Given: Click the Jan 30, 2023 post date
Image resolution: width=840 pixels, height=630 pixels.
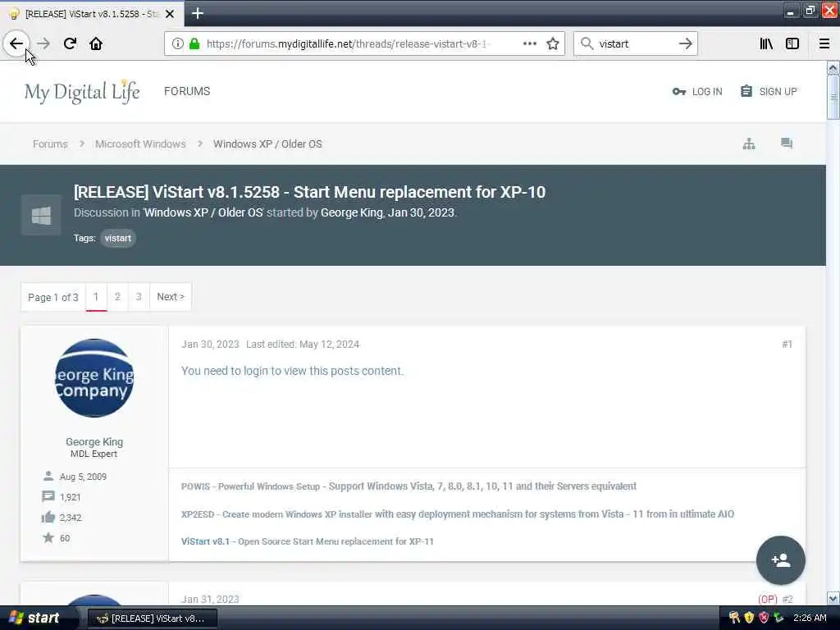Looking at the screenshot, I should (210, 344).
